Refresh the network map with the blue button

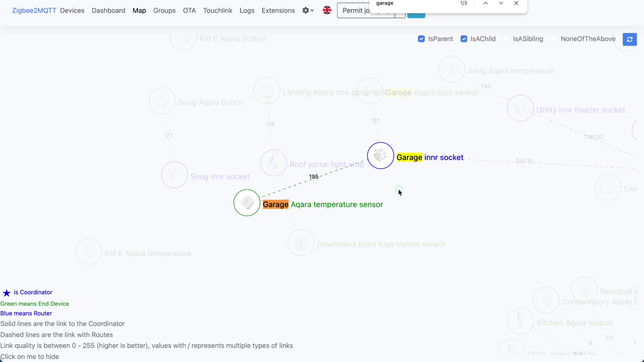[630, 39]
